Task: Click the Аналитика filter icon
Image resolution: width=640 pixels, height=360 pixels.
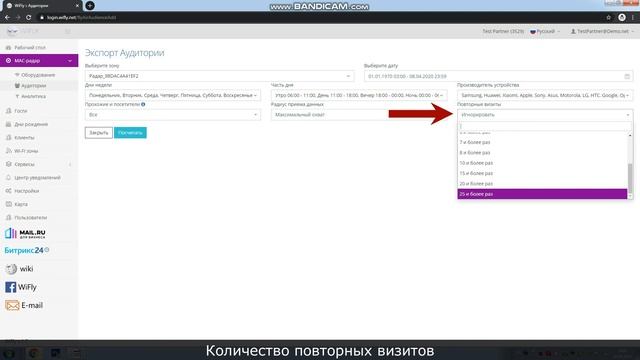Action: click(x=17, y=96)
